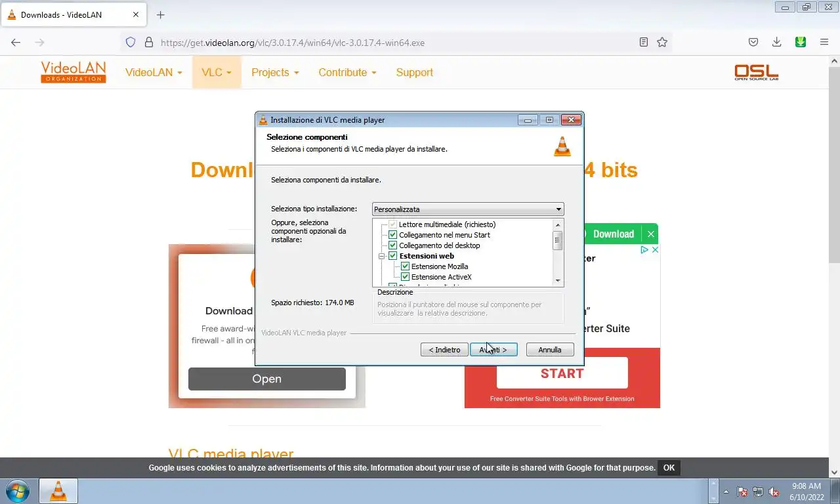Go back using the browser back arrow

pos(16,42)
